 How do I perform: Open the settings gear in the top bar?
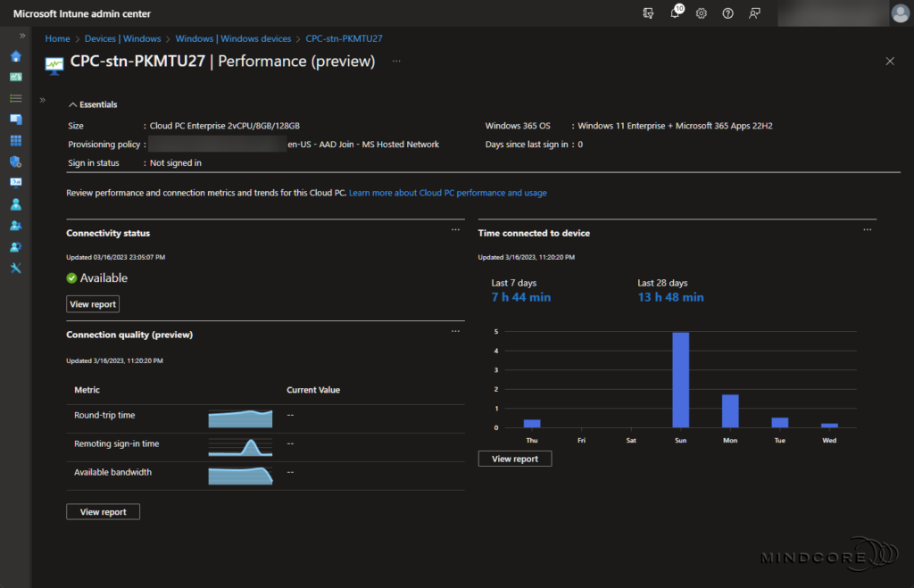pyautogui.click(x=702, y=13)
